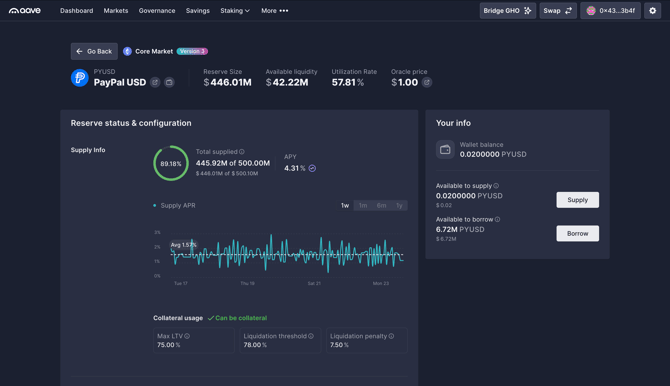Click the Max LTV 75.00% card
The image size is (670, 386).
tap(194, 340)
